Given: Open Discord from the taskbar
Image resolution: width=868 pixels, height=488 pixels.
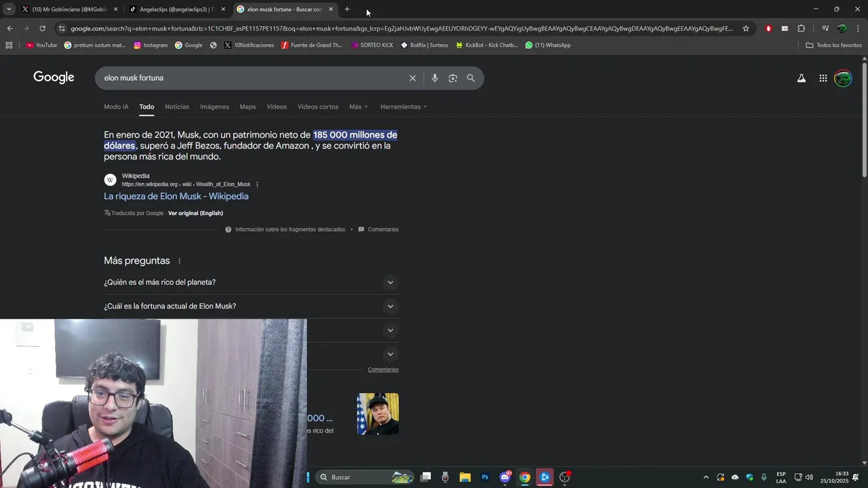Looking at the screenshot, I should (505, 477).
